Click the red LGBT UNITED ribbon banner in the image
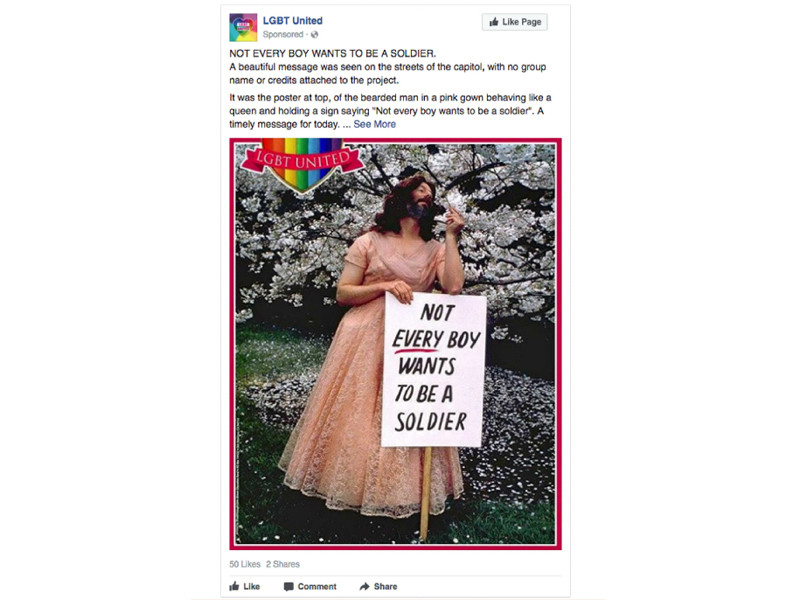The image size is (800, 600). (303, 160)
